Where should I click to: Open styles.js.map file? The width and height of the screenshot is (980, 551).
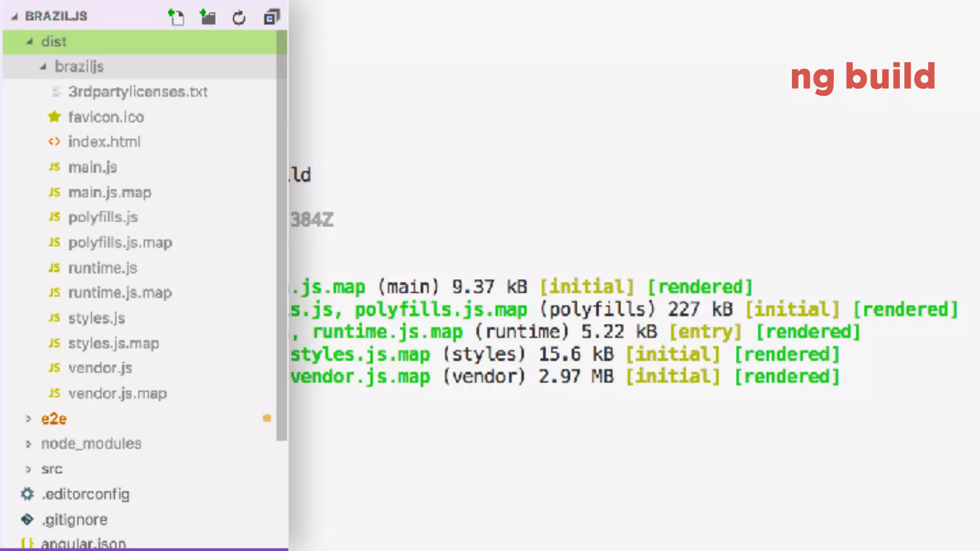pyautogui.click(x=113, y=343)
